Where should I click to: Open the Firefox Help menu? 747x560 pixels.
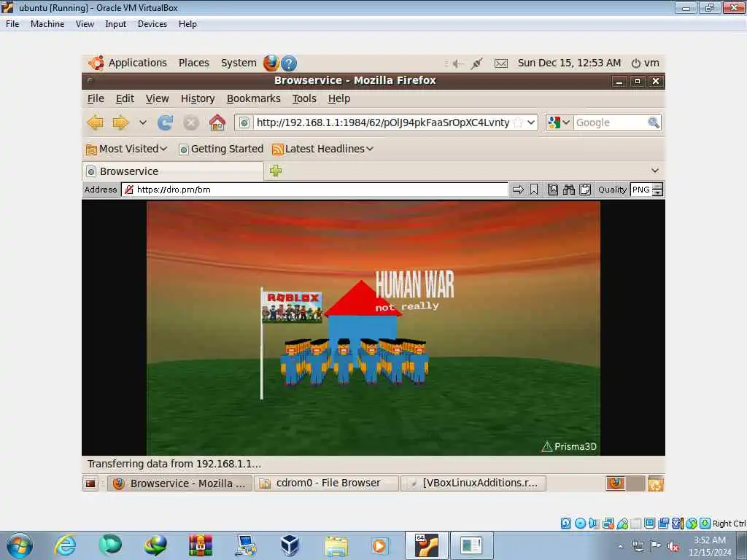point(339,98)
